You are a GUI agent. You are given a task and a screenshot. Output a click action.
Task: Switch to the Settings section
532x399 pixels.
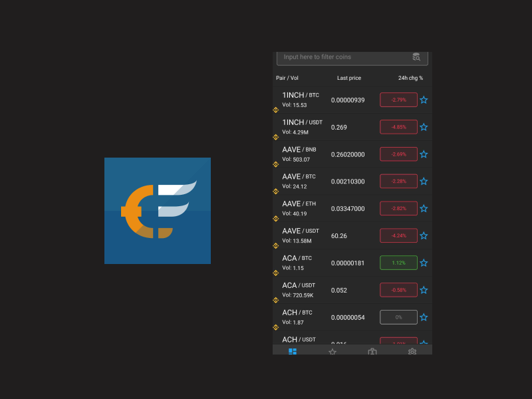pyautogui.click(x=412, y=352)
